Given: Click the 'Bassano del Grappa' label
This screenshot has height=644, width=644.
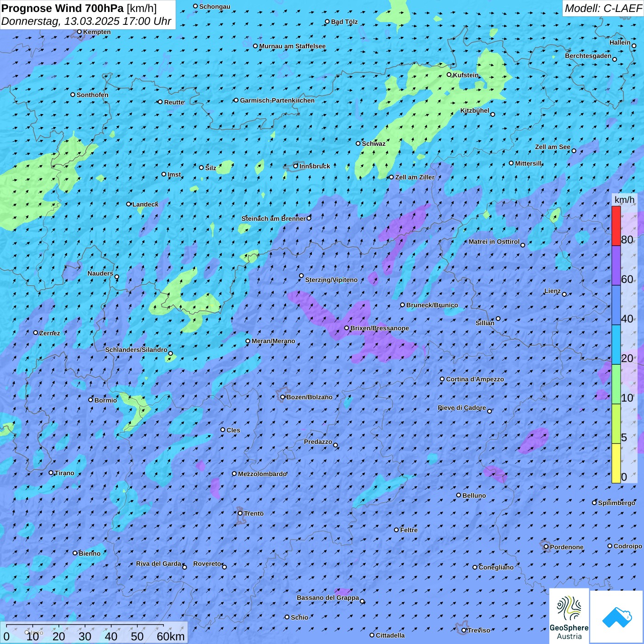Looking at the screenshot, I should pos(328,598).
